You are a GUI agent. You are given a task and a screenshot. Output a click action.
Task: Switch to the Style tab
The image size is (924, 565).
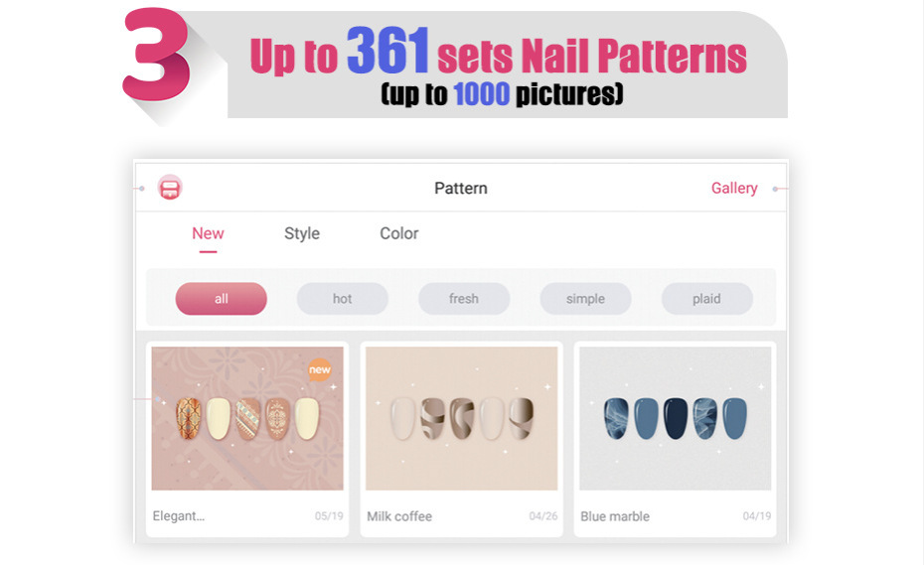(302, 233)
